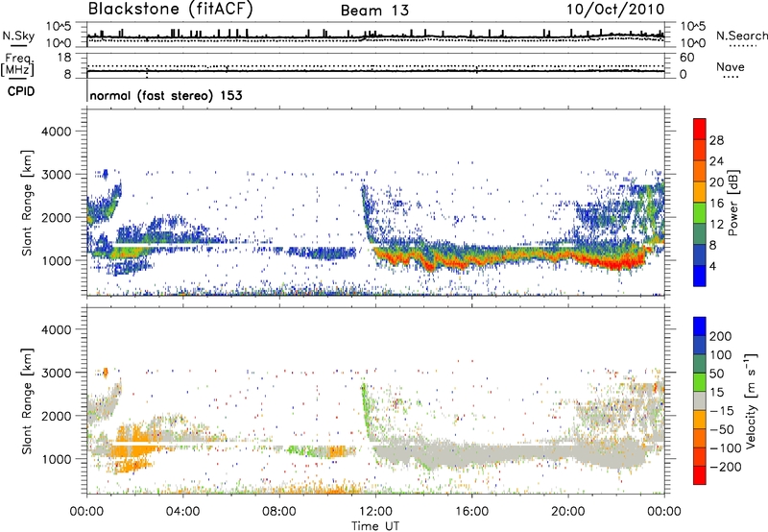
Task: Click the "60" Nave axis tick
Action: [686, 58]
